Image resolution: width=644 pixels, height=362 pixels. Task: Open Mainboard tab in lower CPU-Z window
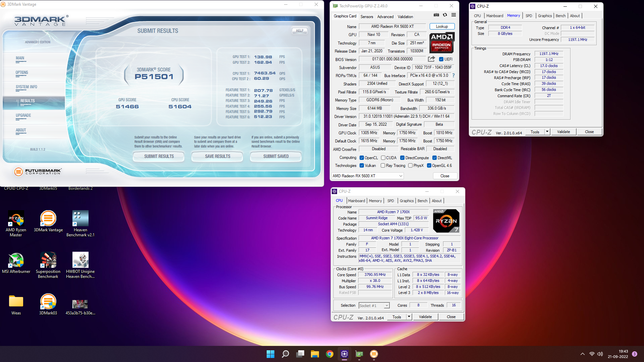coord(357,201)
